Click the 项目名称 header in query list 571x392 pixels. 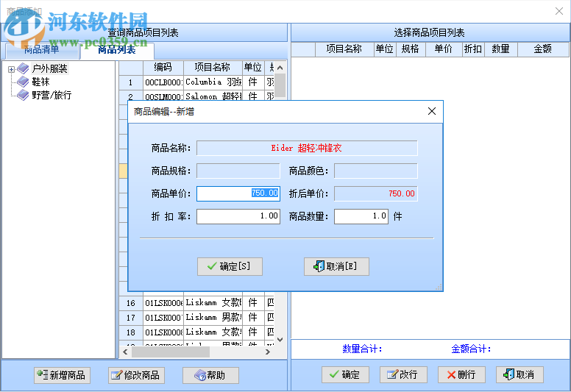213,68
